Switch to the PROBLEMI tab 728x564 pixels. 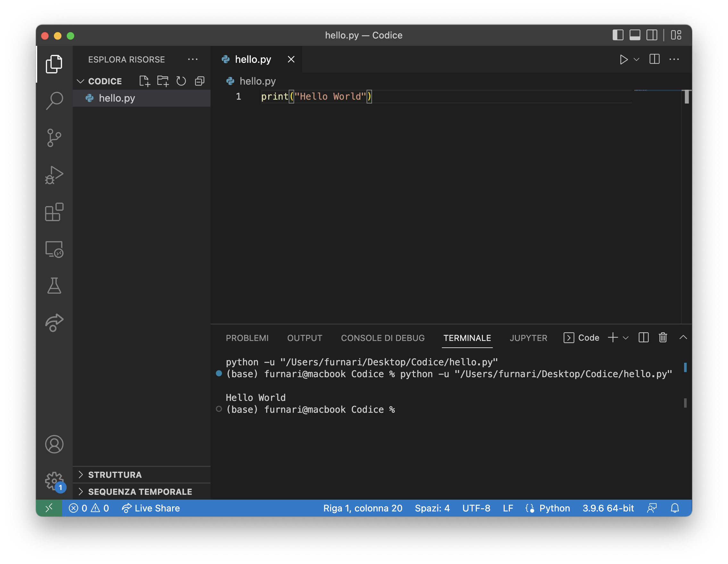click(x=247, y=338)
